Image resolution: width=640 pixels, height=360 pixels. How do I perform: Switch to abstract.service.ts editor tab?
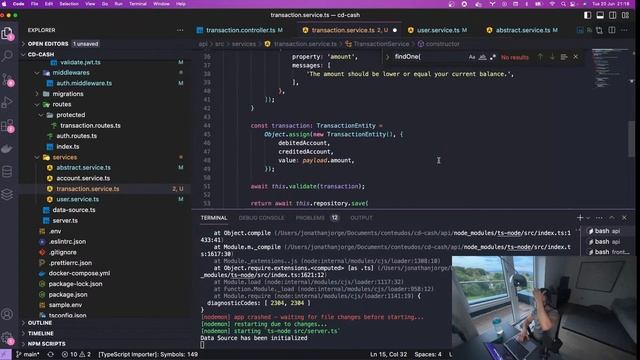pyautogui.click(x=522, y=30)
